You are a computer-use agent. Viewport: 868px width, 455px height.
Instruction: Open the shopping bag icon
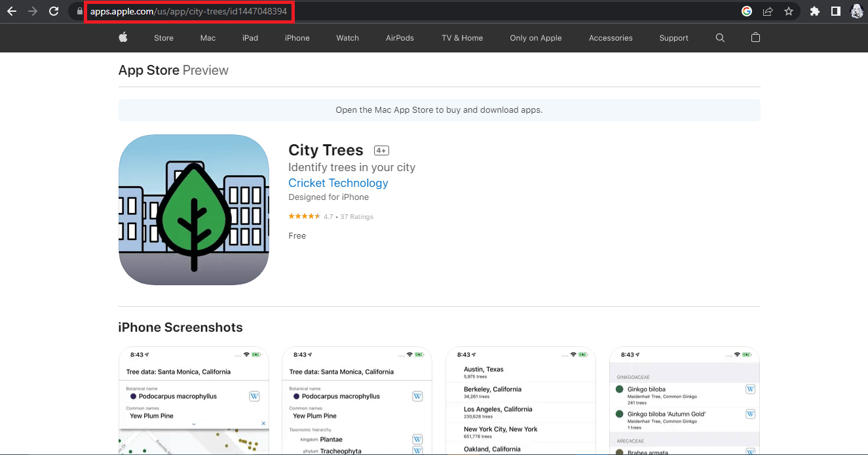755,37
